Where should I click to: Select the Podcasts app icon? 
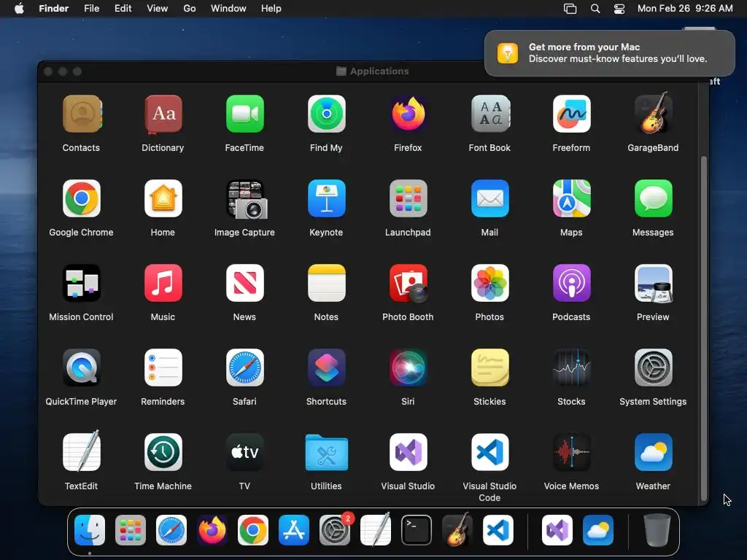(571, 283)
